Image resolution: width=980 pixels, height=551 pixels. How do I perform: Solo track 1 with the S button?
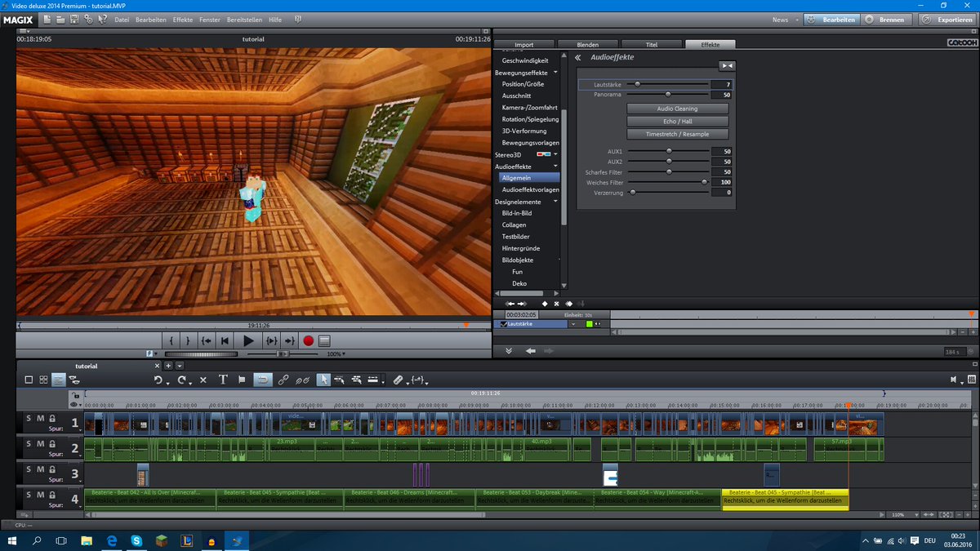coord(29,419)
